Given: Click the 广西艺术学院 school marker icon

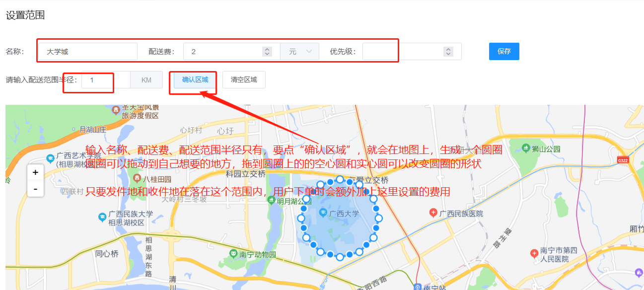Looking at the screenshot, I should click(50, 159).
